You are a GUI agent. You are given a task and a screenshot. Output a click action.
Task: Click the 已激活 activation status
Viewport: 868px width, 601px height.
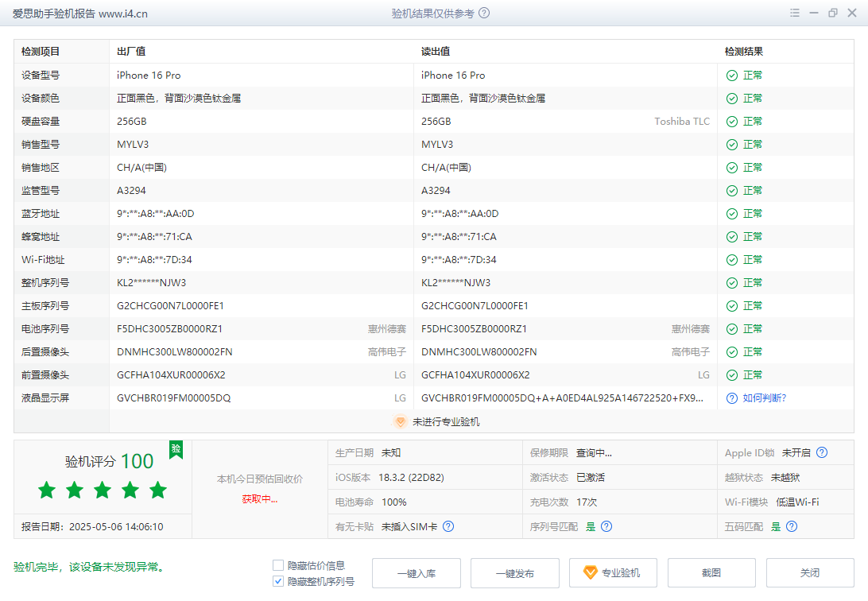point(590,478)
